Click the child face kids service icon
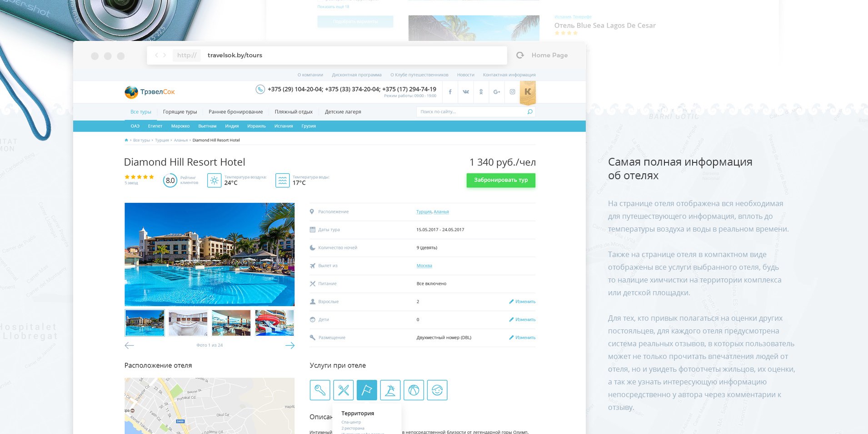The height and width of the screenshot is (434, 868). tap(437, 390)
